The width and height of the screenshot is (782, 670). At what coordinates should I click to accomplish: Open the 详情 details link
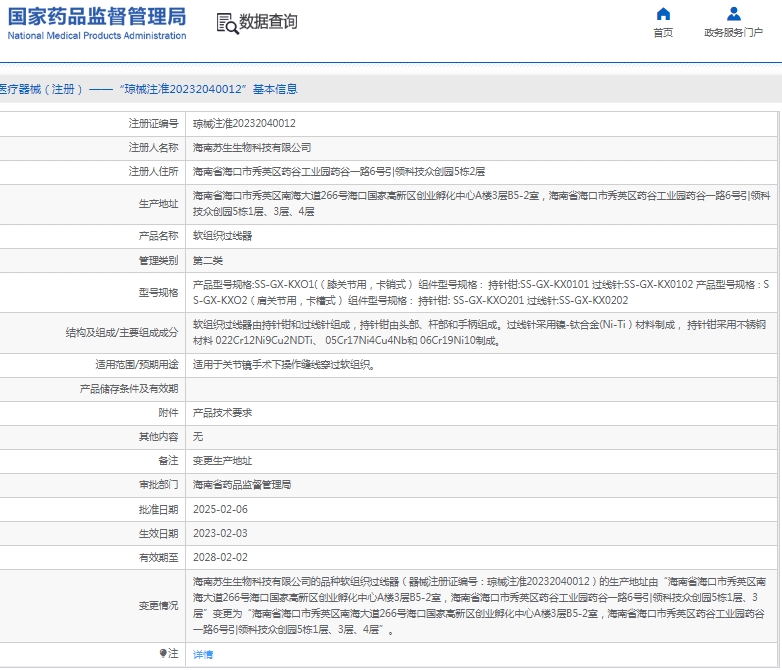203,654
